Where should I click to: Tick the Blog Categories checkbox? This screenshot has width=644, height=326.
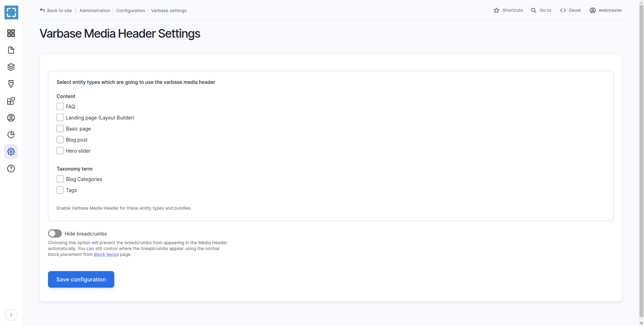60,179
